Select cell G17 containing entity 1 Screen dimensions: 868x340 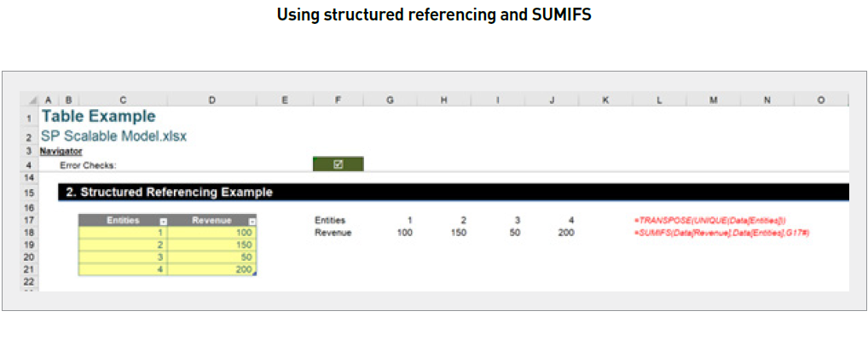pos(391,221)
